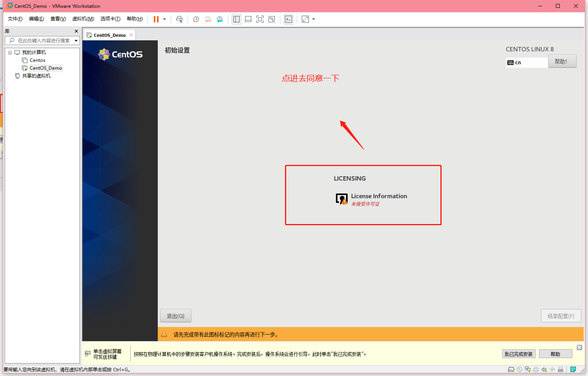588x376 pixels.
Task: Open the power options dropdown arrow beside pause
Action: [164, 19]
